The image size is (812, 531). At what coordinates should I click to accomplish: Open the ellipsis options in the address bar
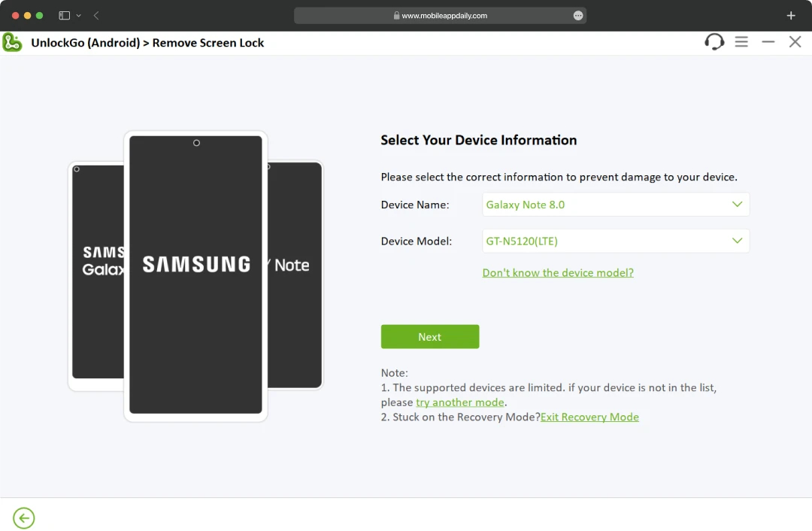[x=577, y=15]
